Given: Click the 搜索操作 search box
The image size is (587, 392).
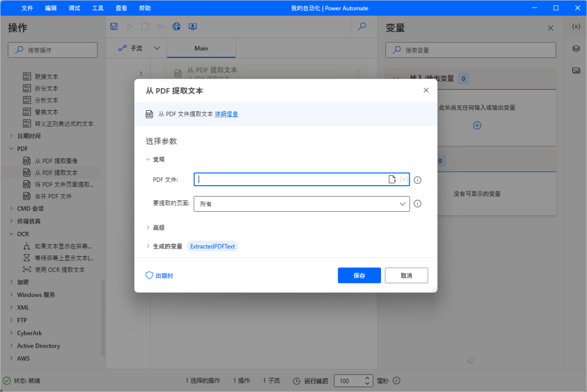Looking at the screenshot, I should click(x=52, y=50).
